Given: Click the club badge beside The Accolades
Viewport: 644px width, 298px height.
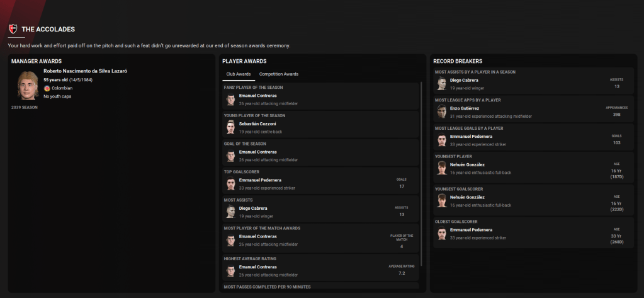Looking at the screenshot, I should [x=13, y=29].
